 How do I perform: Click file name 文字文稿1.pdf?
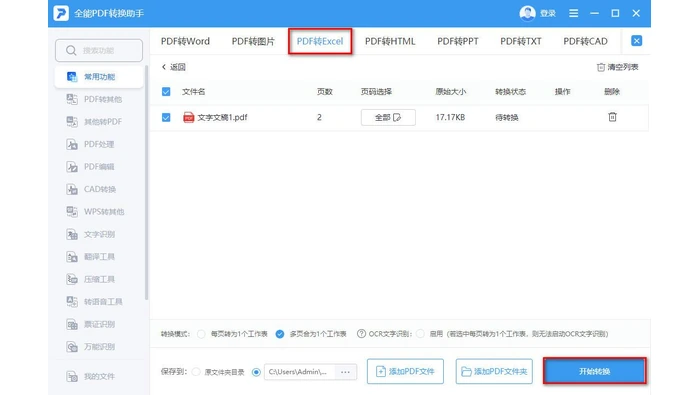pos(222,117)
